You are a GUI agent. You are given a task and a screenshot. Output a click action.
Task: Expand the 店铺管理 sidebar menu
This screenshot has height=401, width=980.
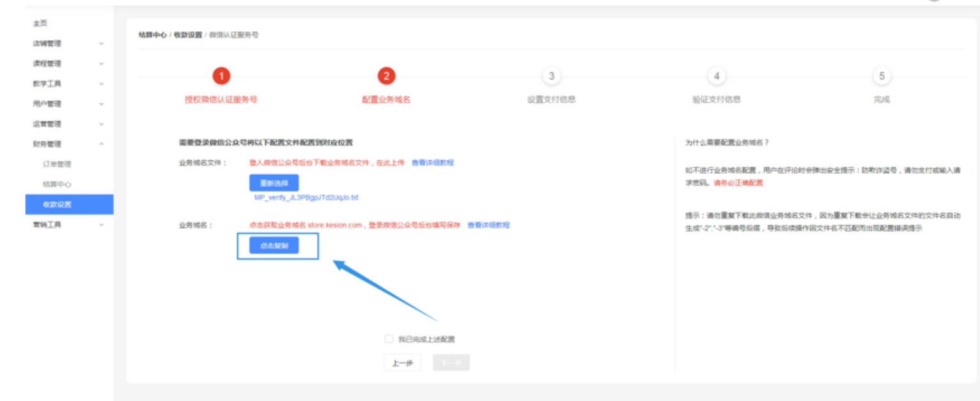(101, 43)
